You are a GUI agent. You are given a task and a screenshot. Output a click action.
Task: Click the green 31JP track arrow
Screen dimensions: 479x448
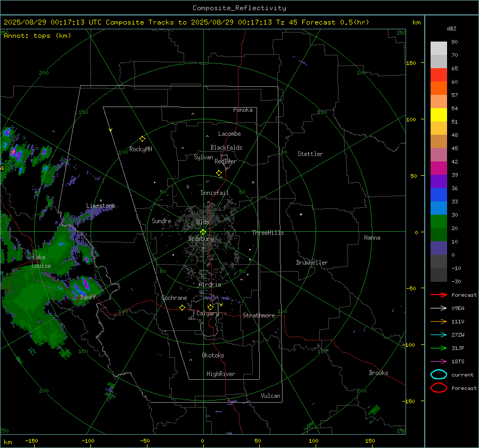(439, 348)
